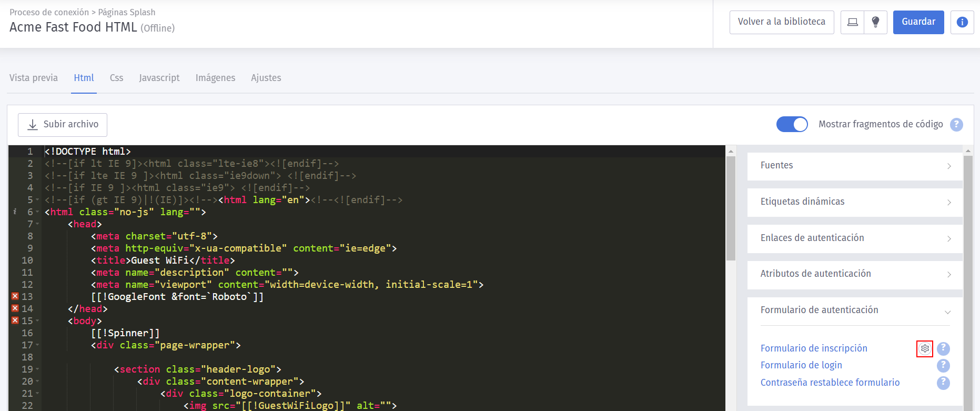Open help icon beside Mostrar fragmentos de código
Image resolution: width=980 pixels, height=411 pixels.
pyautogui.click(x=956, y=125)
